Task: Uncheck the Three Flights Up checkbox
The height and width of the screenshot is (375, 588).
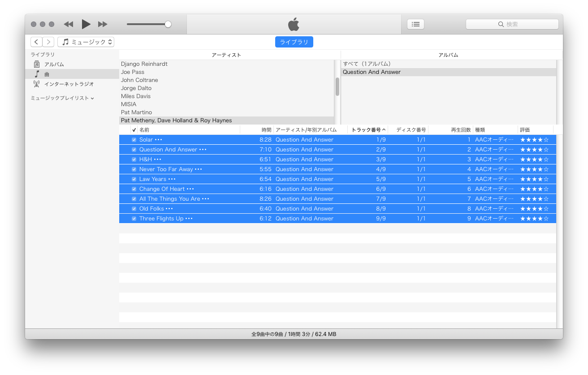Action: click(x=134, y=219)
